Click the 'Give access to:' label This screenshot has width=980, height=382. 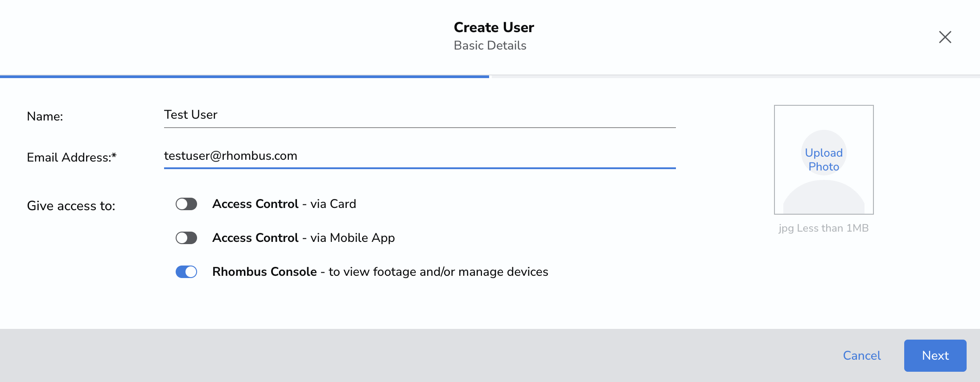(x=71, y=206)
